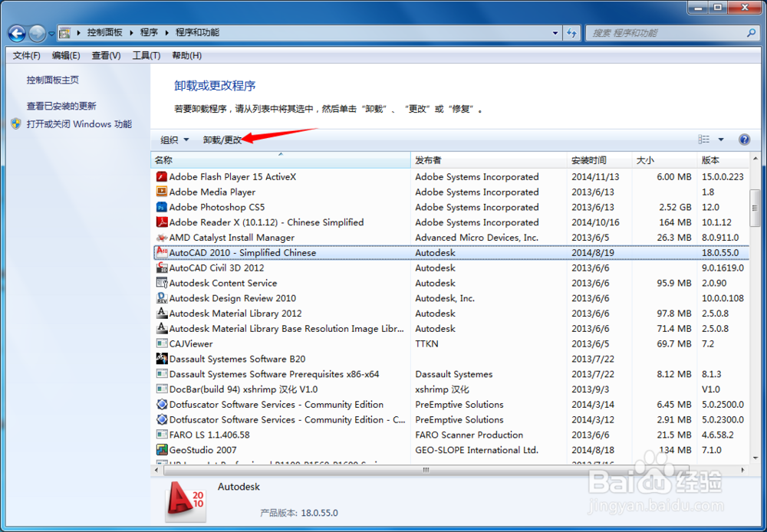
Task: Click horizontal scrollbar left arrow
Action: 156,470
